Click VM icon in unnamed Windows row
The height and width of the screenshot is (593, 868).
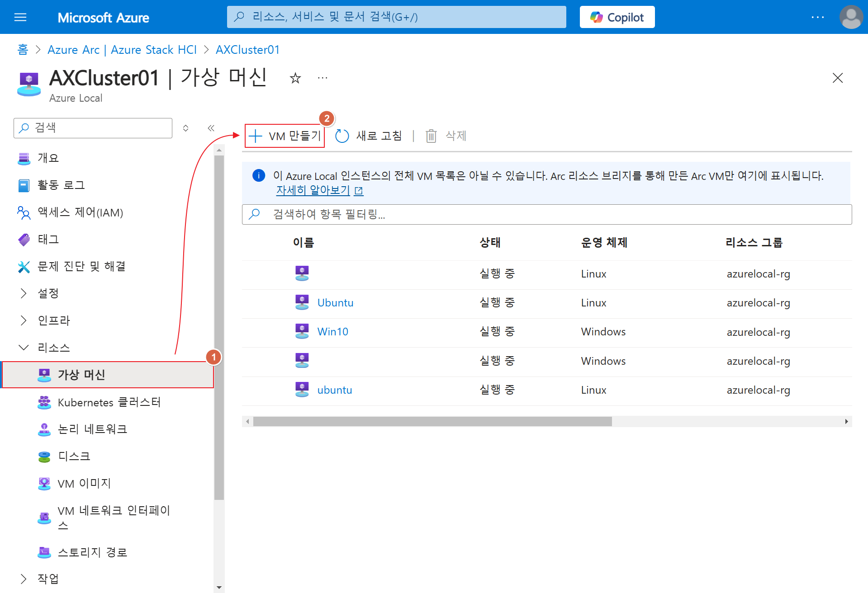click(302, 360)
